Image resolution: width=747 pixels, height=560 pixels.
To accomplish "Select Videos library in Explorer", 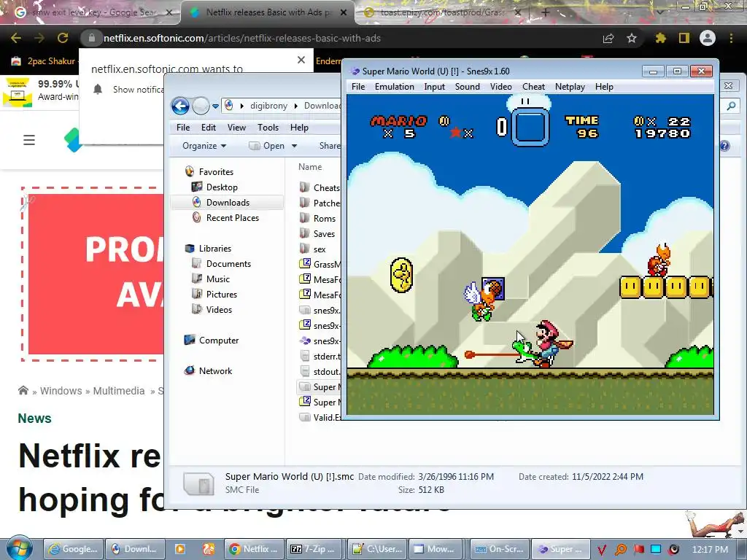I will point(219,309).
